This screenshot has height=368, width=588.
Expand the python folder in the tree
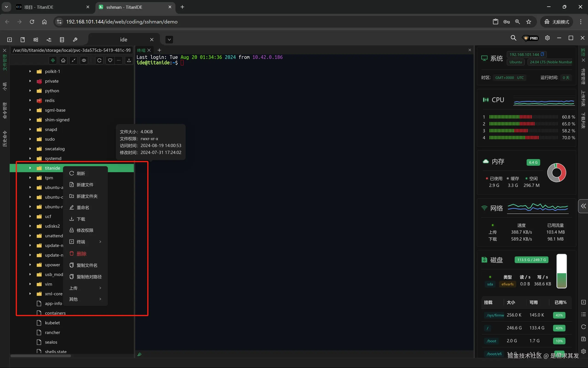click(x=30, y=91)
